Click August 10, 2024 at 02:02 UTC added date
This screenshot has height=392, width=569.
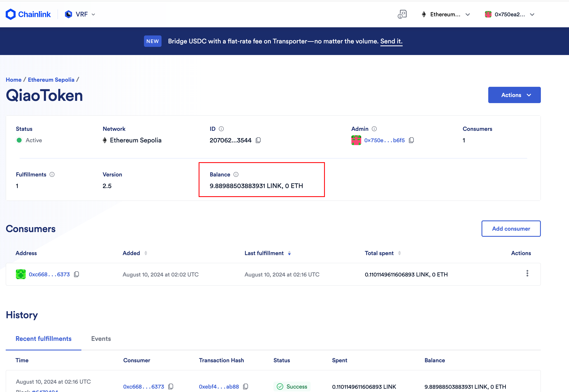pos(161,274)
